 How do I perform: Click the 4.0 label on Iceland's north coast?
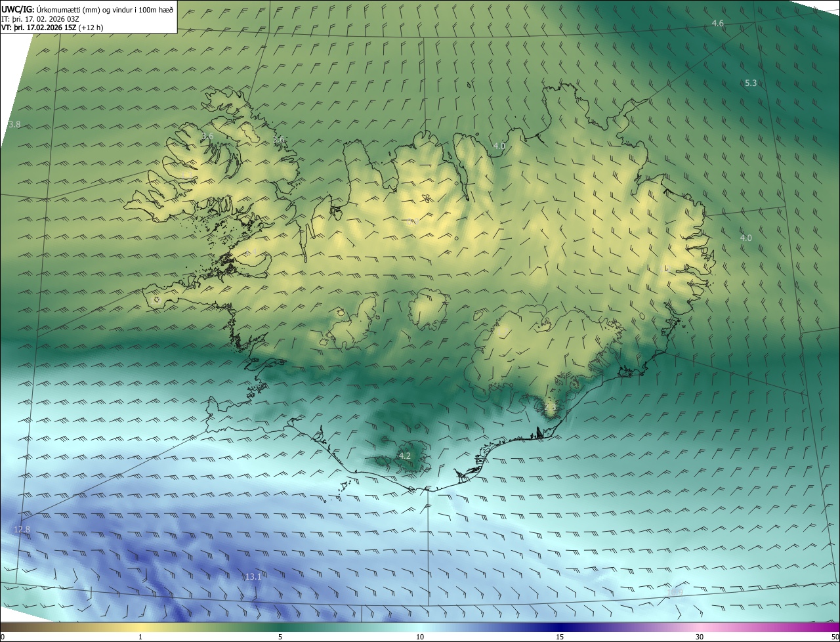(499, 146)
